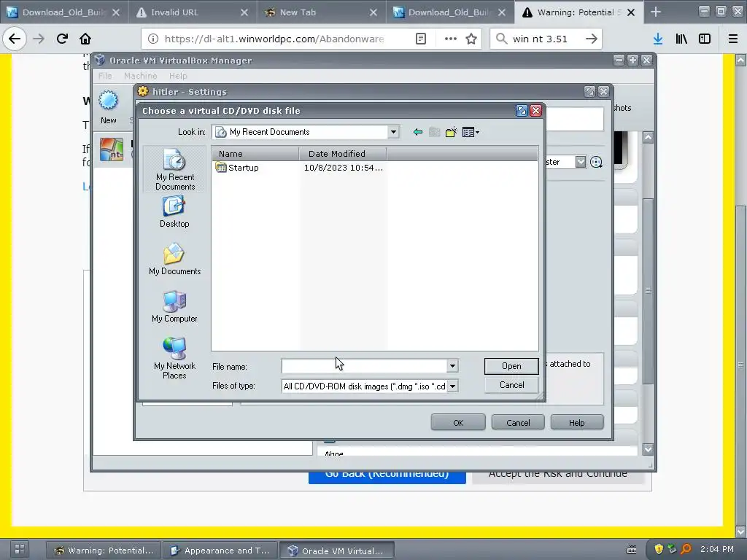This screenshot has height=560, width=747.
Task: Select My Recent Documents in sidebar
Action: coord(174,169)
